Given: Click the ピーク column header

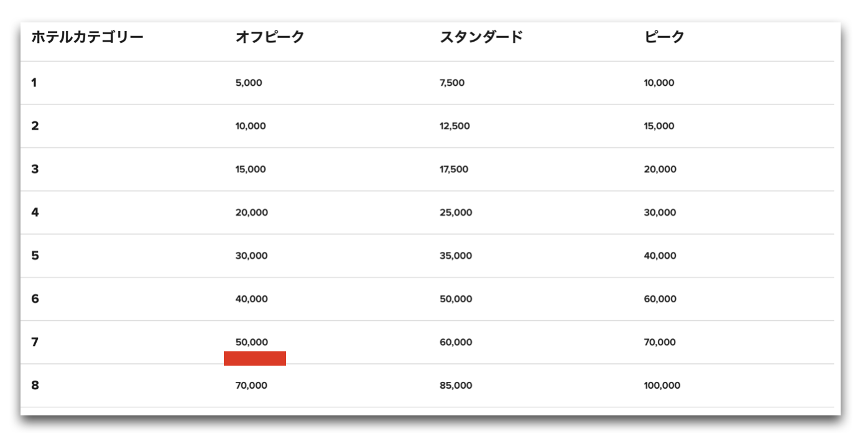Looking at the screenshot, I should click(x=664, y=37).
